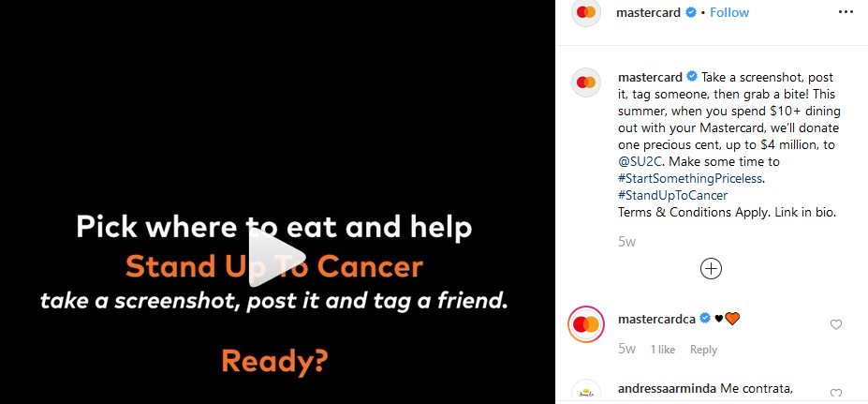Viewport: 868px width, 404px height.
Task: Like the mastercardca comment with heart icon
Action: pyautogui.click(x=836, y=324)
